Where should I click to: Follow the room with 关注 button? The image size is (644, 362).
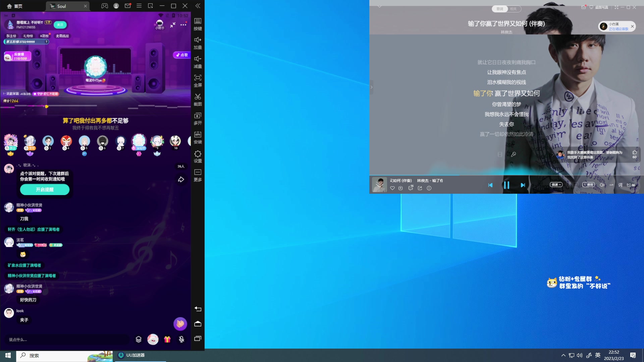pos(60,25)
